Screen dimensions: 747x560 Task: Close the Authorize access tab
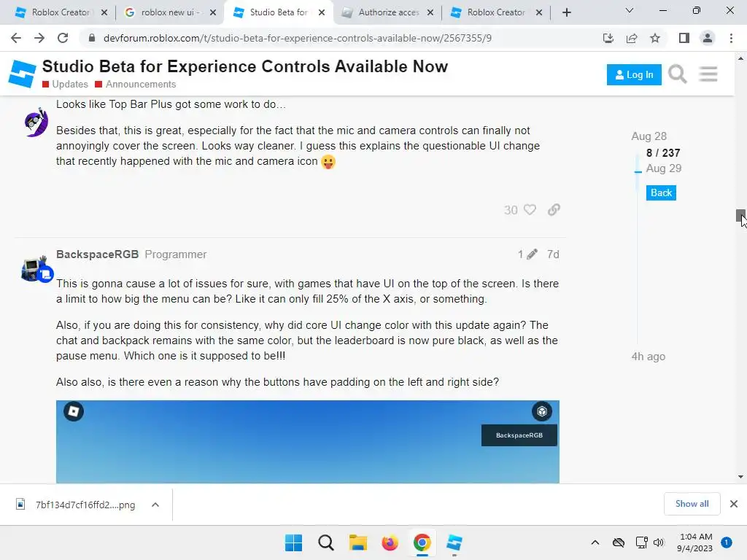(430, 12)
